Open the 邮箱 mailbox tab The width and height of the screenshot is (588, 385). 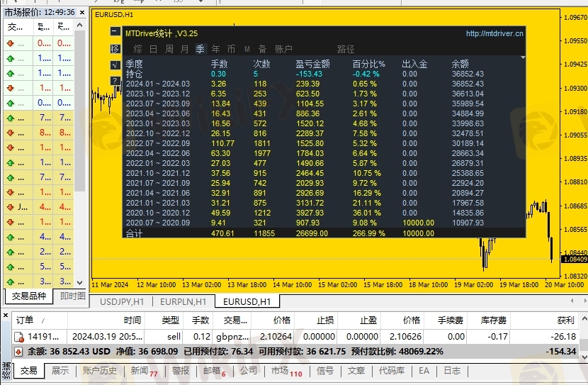[x=215, y=371]
